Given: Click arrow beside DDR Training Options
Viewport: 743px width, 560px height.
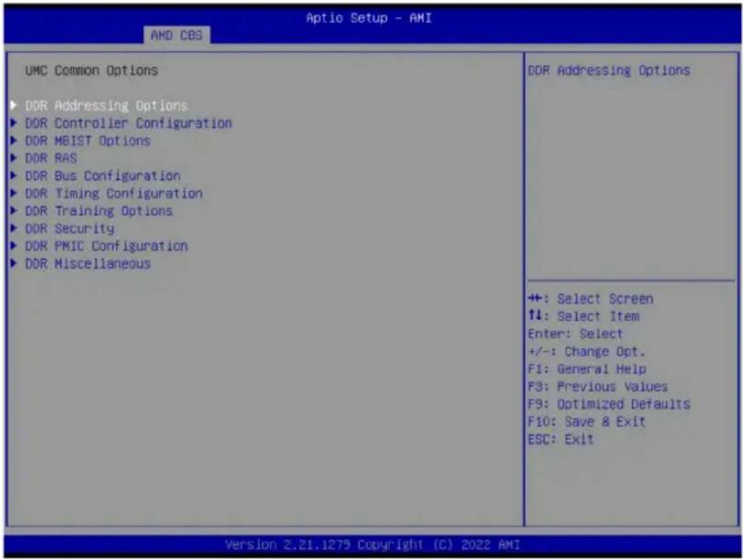Looking at the screenshot, I should pyautogui.click(x=14, y=211).
